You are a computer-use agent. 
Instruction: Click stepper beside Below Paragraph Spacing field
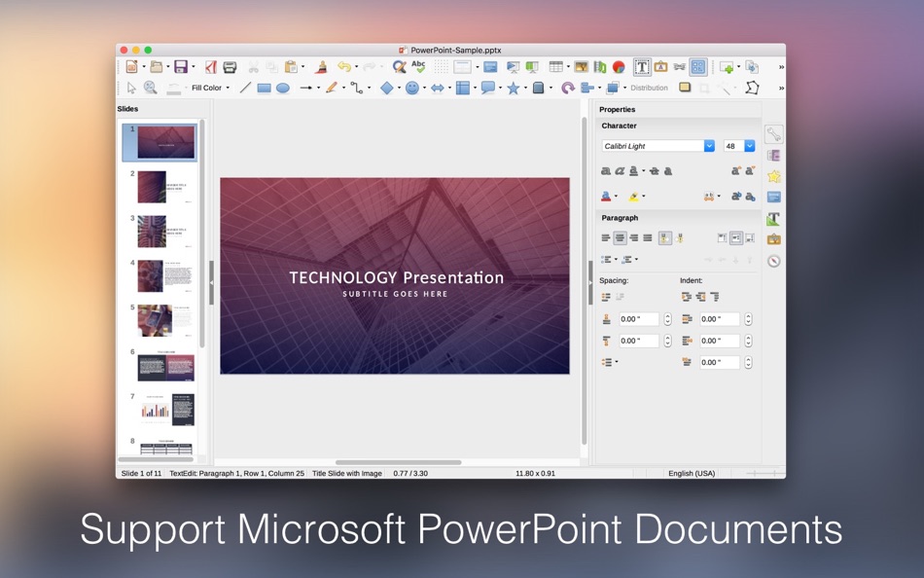667,341
